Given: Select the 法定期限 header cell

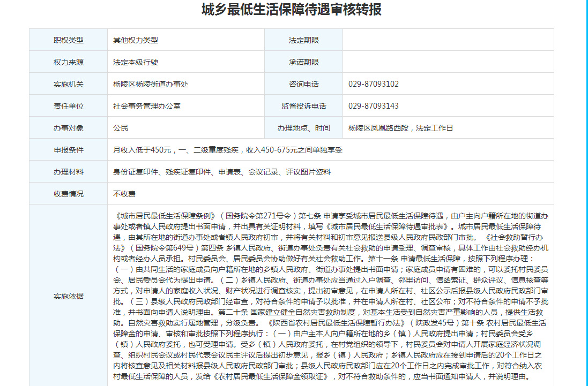Looking at the screenshot, I should click(303, 40).
